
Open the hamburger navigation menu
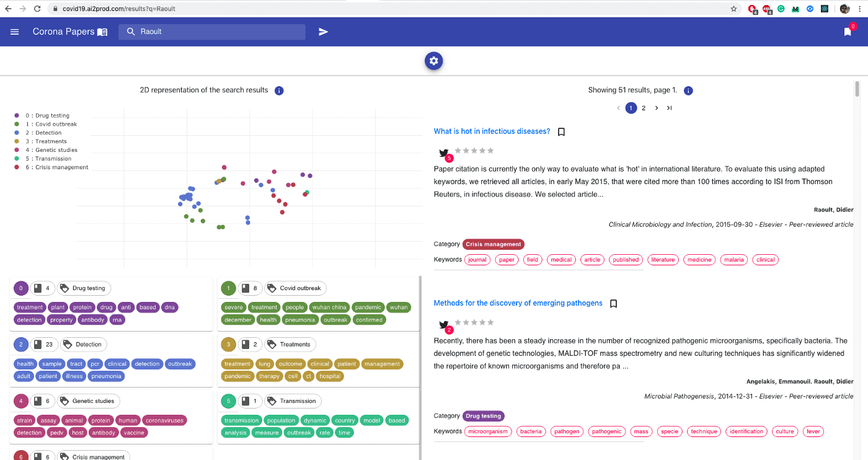[x=15, y=32]
